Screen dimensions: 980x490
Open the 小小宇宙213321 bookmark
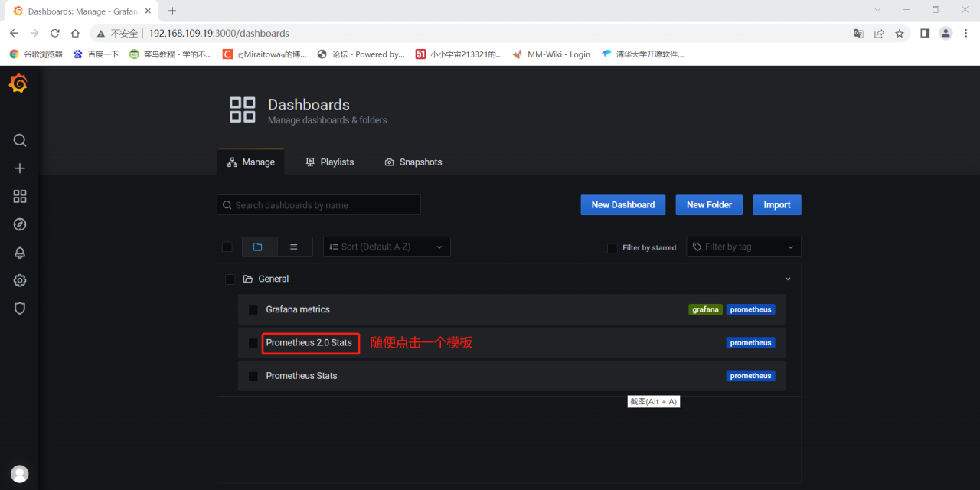[459, 54]
